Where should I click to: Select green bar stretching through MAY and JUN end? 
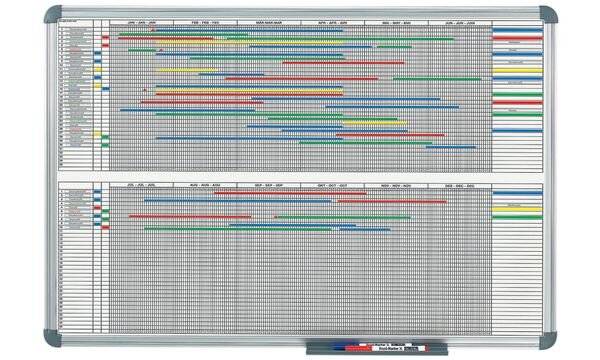click(437, 79)
